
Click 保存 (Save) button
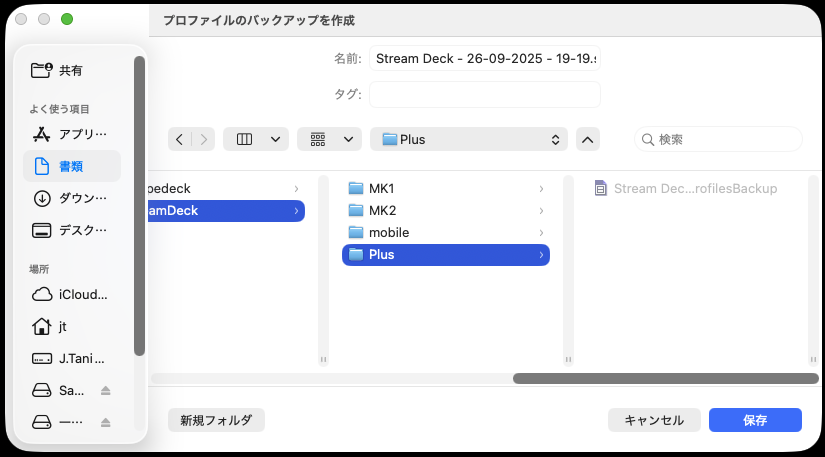755,420
